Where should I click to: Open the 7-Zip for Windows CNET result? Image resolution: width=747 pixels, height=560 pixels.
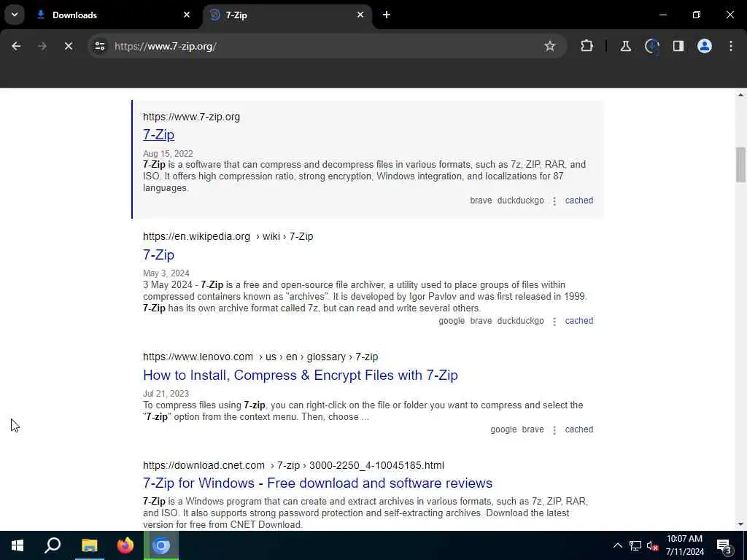[318, 483]
